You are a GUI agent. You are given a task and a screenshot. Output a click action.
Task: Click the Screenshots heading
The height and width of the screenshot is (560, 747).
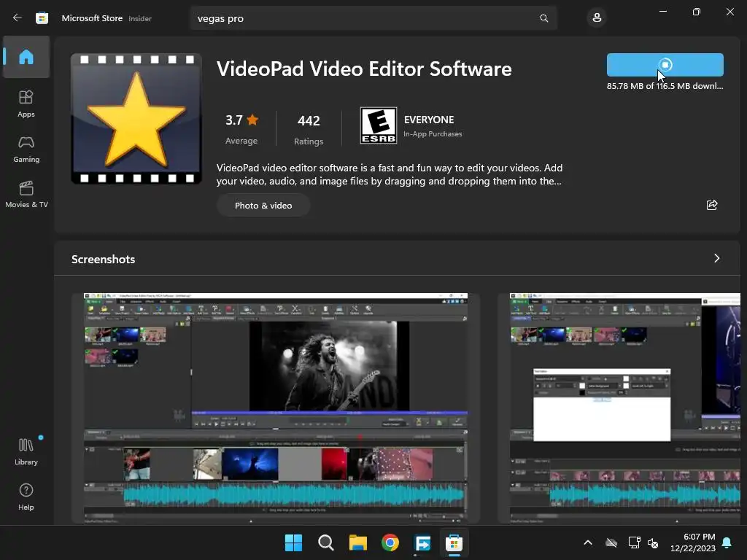104,259
